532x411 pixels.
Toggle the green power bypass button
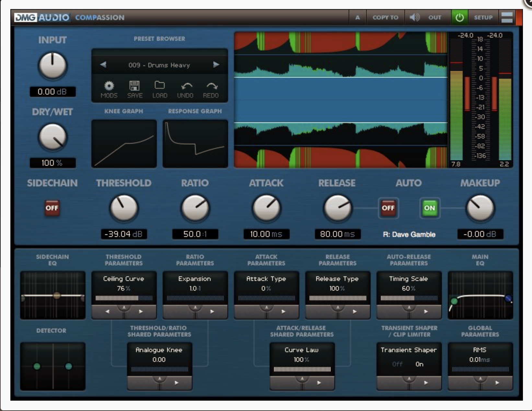459,17
